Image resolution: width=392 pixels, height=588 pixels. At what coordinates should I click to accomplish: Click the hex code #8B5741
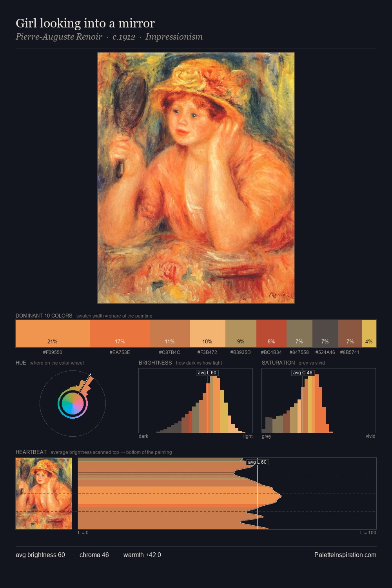click(350, 352)
